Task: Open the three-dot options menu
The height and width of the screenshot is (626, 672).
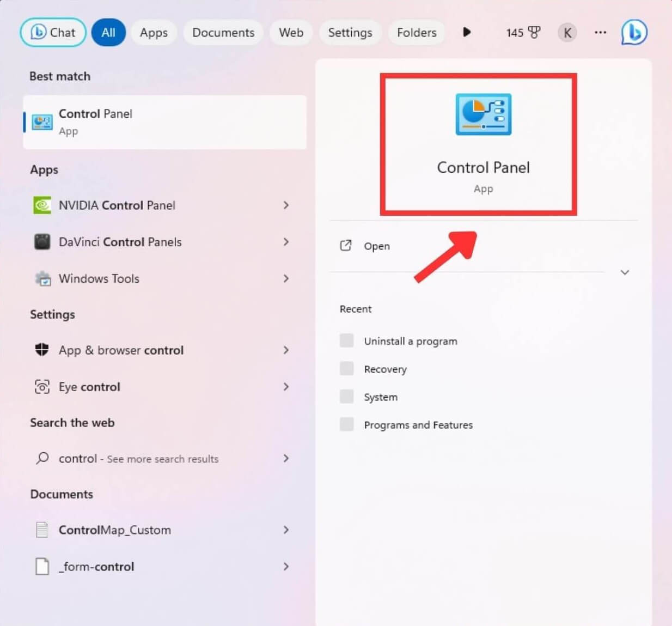Action: (600, 32)
